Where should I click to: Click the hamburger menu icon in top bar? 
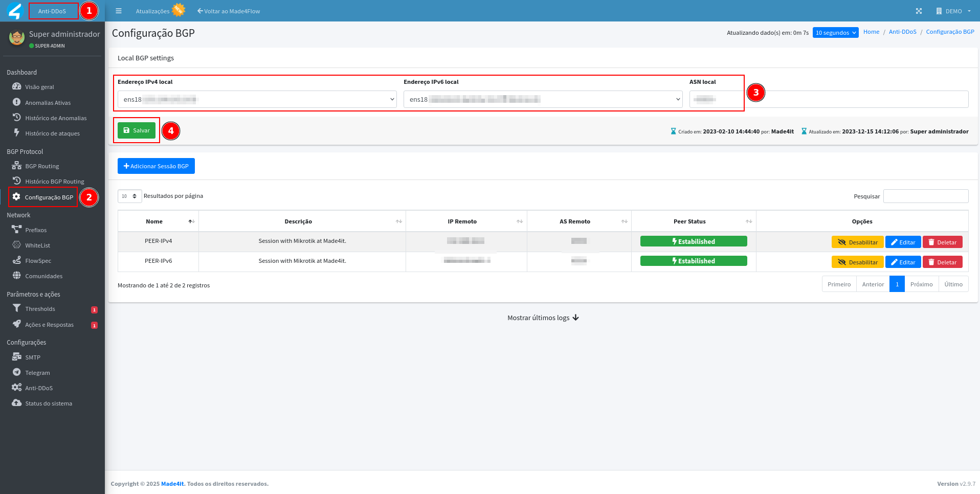coord(119,11)
